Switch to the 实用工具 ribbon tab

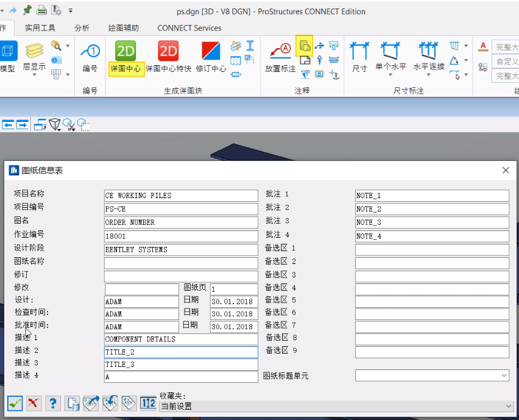[40, 28]
